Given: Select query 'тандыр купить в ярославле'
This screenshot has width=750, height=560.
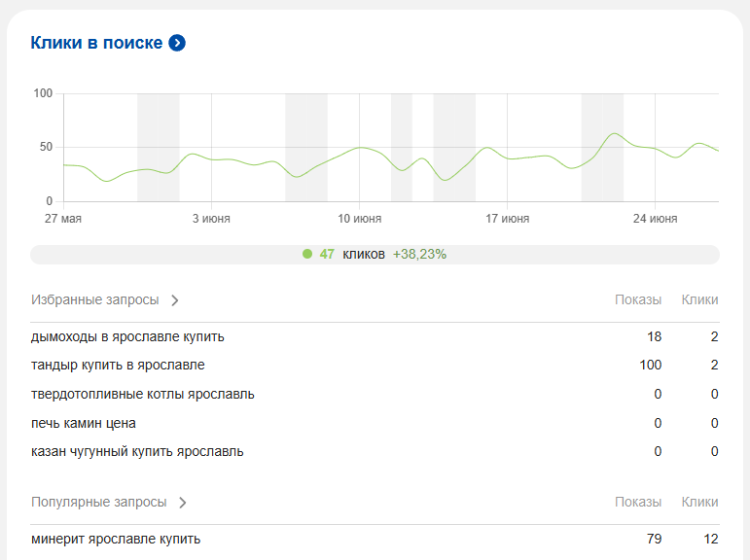Looking at the screenshot, I should pos(118,365).
